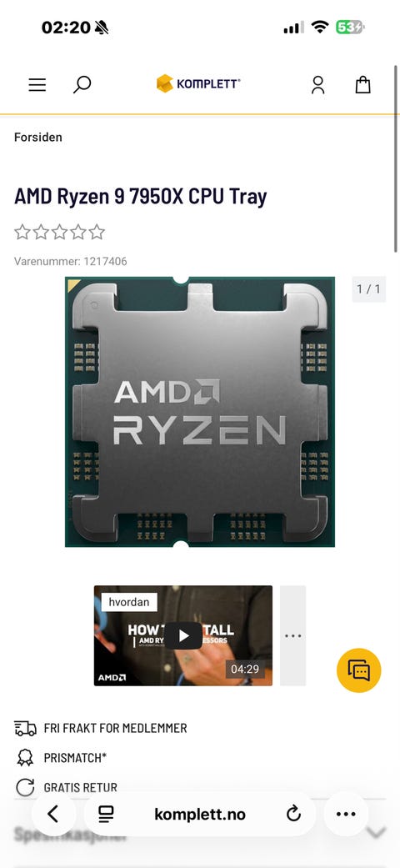The height and width of the screenshot is (868, 400).
Task: Open FRI FRAKT FOR MEDLEMMER info
Action: (x=101, y=728)
